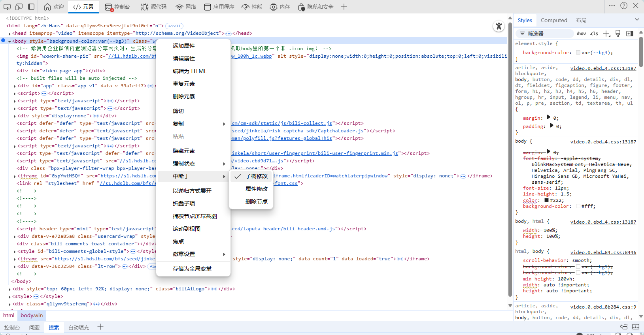Viewport: 644px width, 335px height.
Task: Open video.0.ebd…8b284.css:9 source link
Action: click(x=603, y=307)
